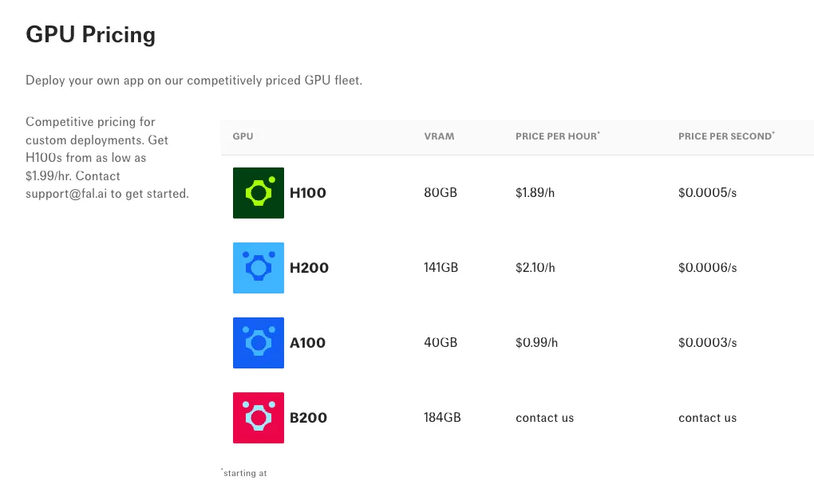814x504 pixels.
Task: Click the $1.89/h price for H100
Action: pyautogui.click(x=535, y=193)
